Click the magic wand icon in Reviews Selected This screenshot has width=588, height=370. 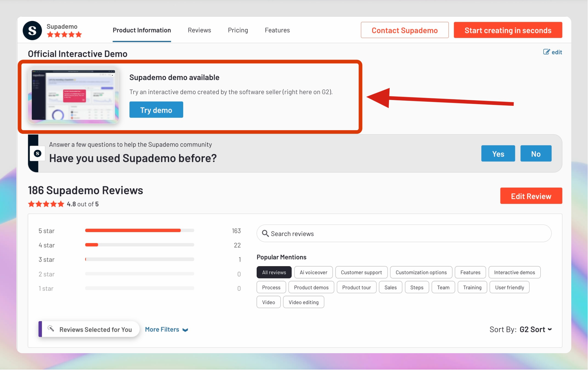(51, 329)
